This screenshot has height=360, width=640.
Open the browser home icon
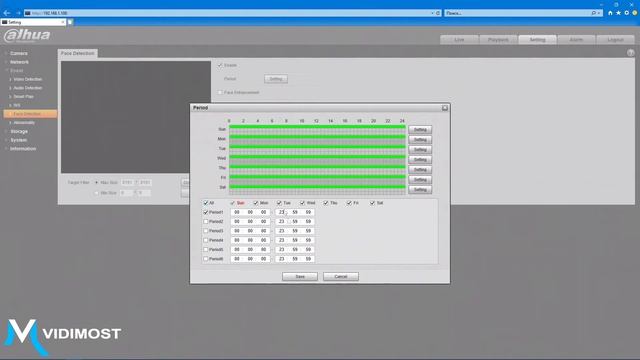click(x=610, y=13)
